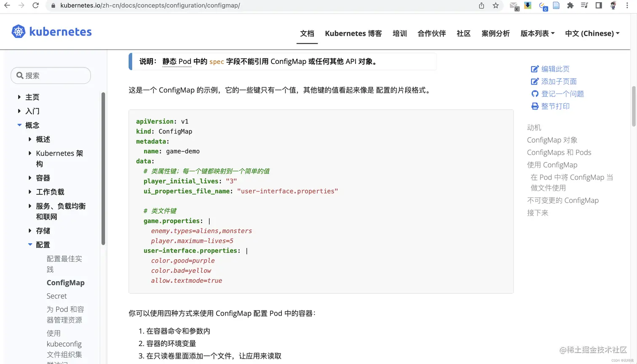Open Kubernetes 博客 in the nav bar
Screen dimensions: 637x364
point(353,33)
